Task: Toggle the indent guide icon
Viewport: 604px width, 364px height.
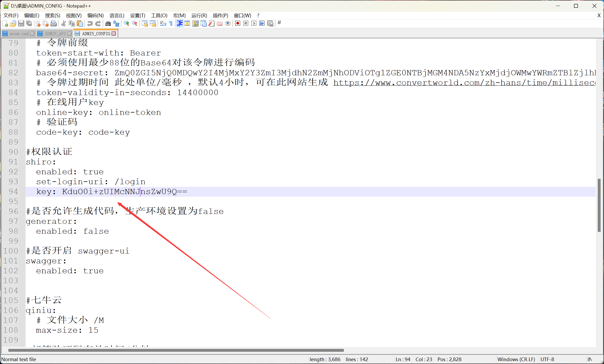Action: point(179,24)
